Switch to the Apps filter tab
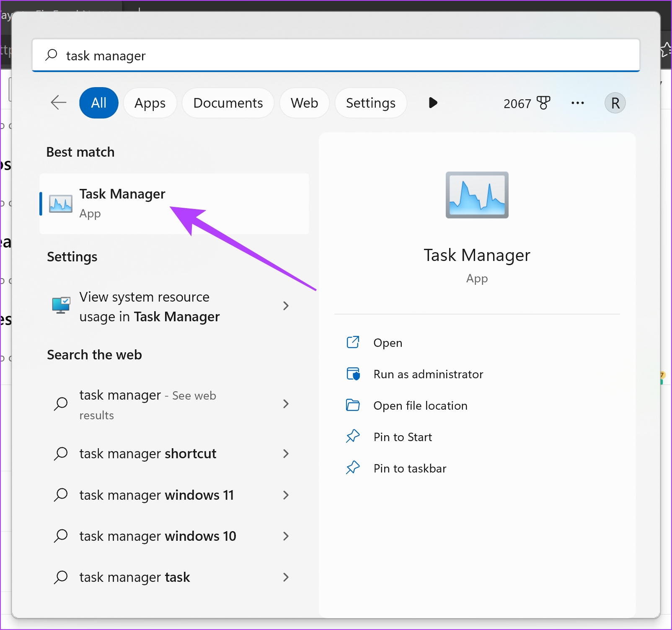 point(150,103)
